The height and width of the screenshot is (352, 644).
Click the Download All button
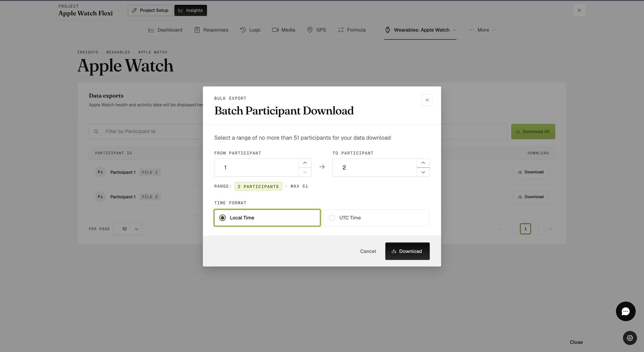point(533,132)
